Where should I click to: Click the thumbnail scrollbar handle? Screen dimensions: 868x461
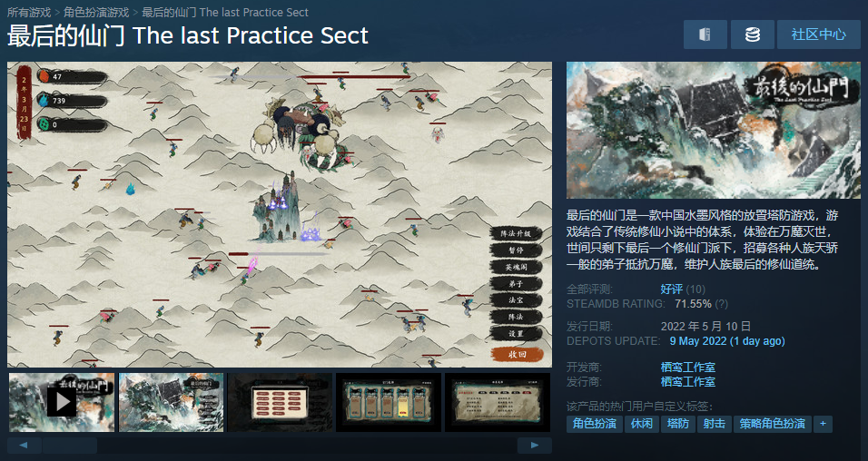coord(70,445)
